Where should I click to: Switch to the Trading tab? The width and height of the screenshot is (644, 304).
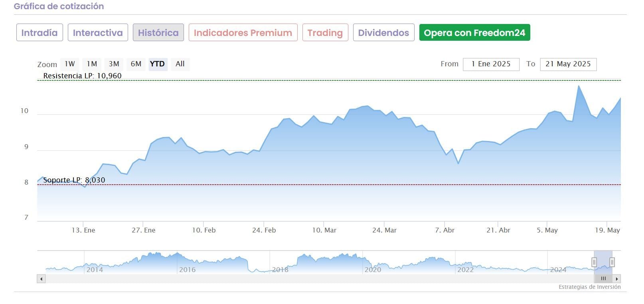tap(325, 33)
